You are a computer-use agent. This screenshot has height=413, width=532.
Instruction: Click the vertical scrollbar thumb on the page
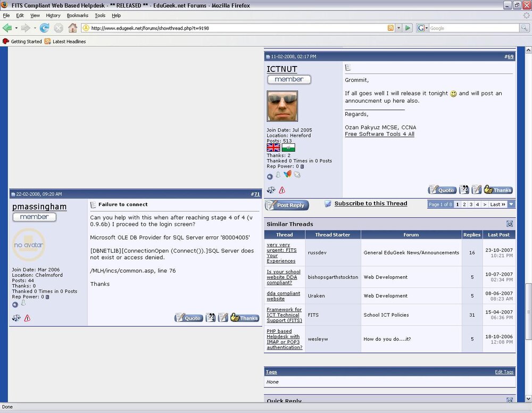(x=528, y=311)
